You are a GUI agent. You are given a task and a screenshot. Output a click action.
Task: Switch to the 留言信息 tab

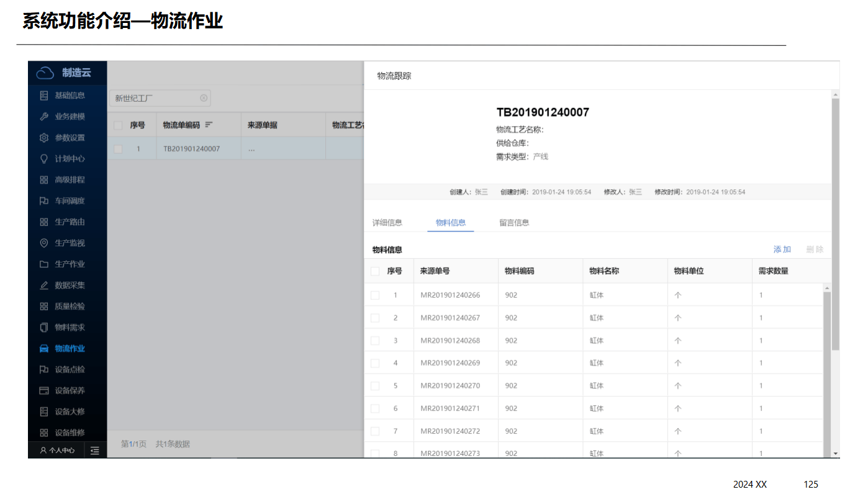click(514, 223)
